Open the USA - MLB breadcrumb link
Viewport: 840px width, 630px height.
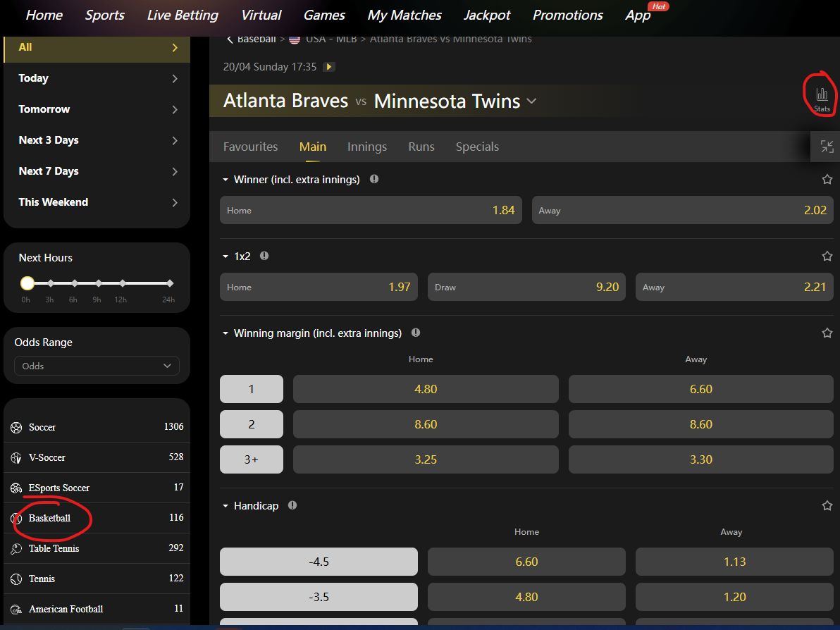pyautogui.click(x=331, y=39)
